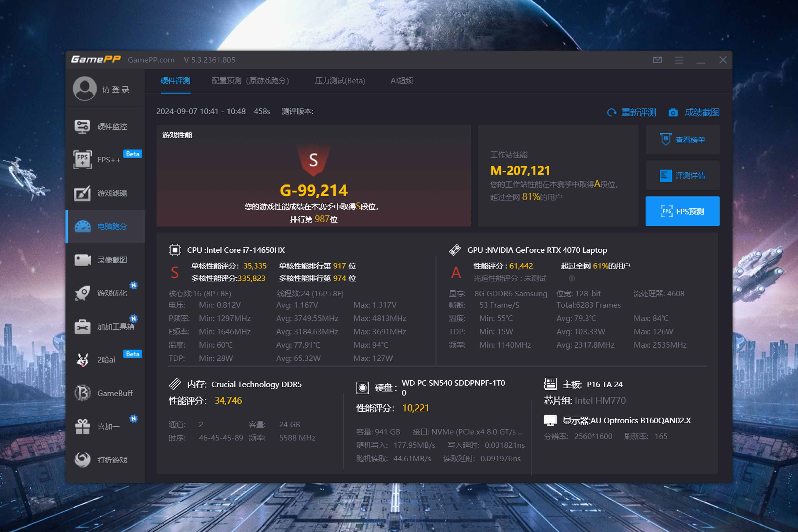Open the 2哈ai husky icon
The width and height of the screenshot is (798, 532).
click(x=82, y=360)
